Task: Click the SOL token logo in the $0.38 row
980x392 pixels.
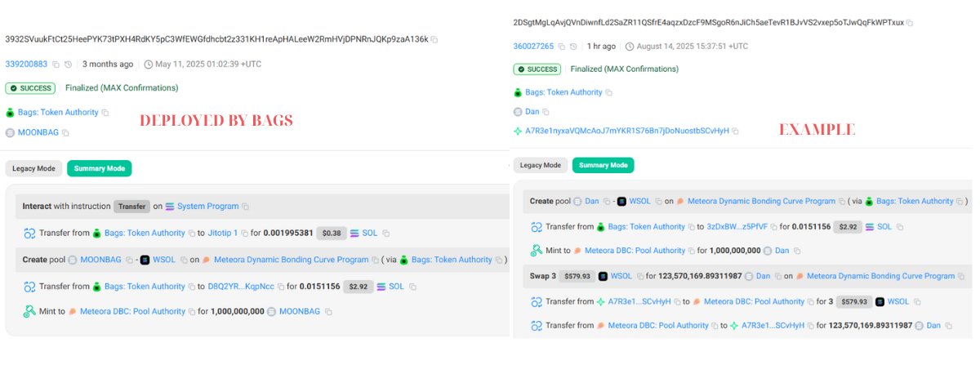Action: [354, 233]
